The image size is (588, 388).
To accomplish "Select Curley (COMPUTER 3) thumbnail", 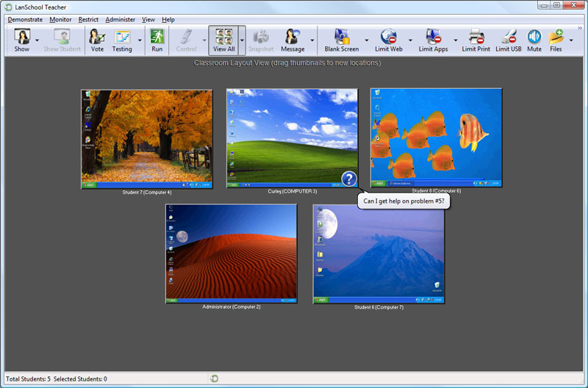I will [x=292, y=138].
